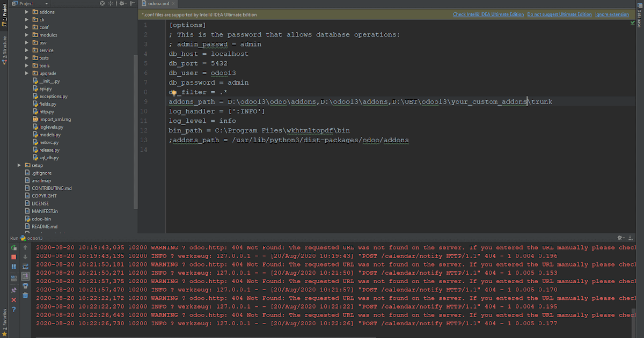Open the Run panel help icon
This screenshot has width=644, height=338.
click(14, 309)
